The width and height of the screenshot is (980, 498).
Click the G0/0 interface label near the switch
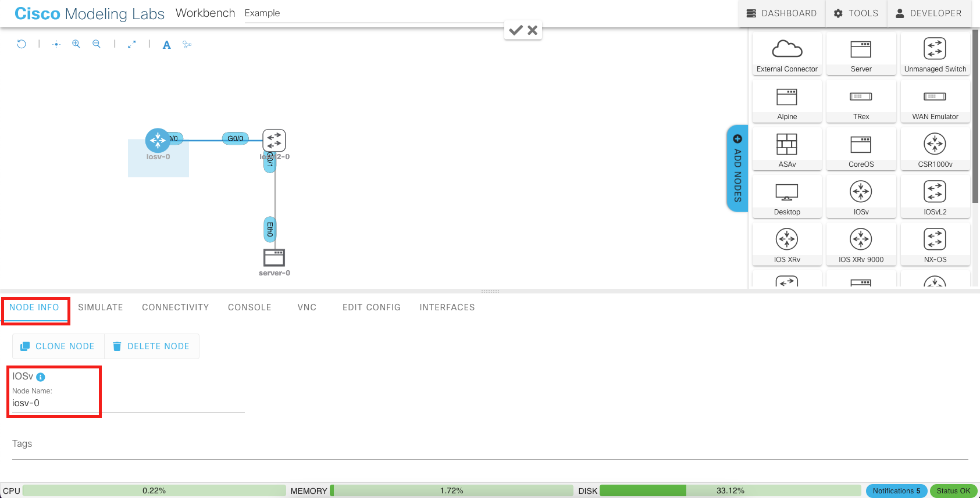pos(236,139)
